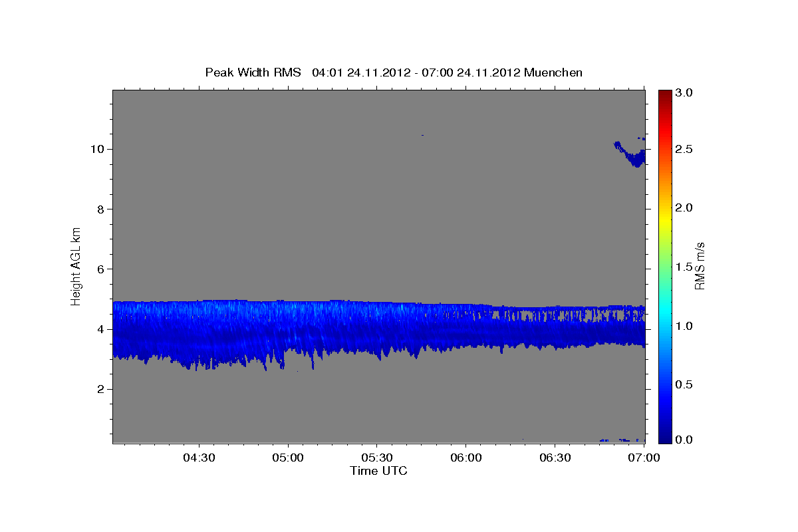Click the 05:30 time tick label
Screen dimensions: 798x532
tap(377, 458)
